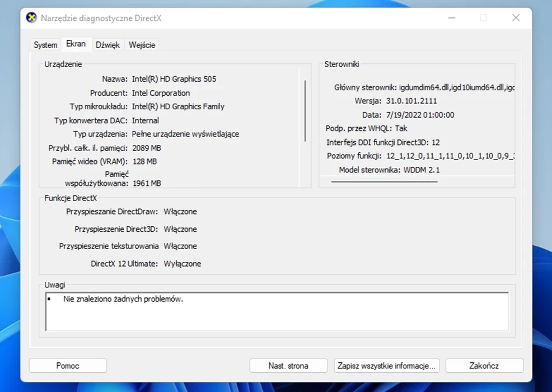Click the Poziomy funkcji value list
Screen dimensions: 552x392
[x=451, y=156]
